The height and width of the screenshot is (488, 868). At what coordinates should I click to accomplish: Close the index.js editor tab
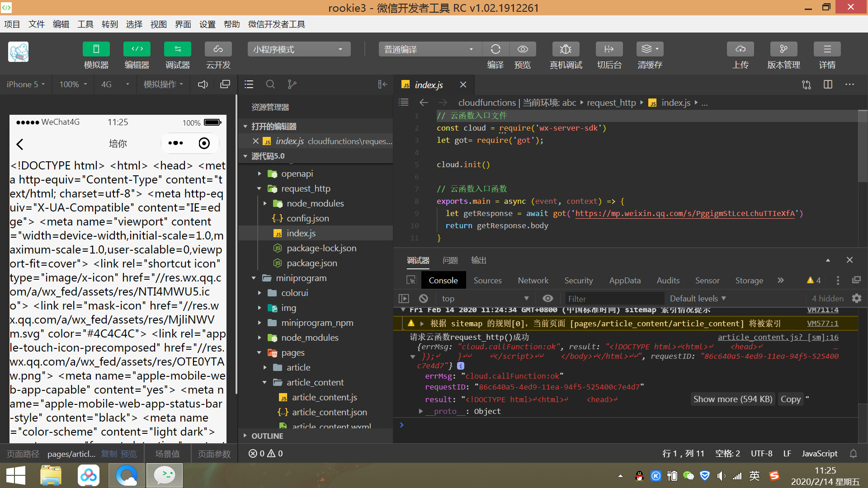(x=463, y=84)
